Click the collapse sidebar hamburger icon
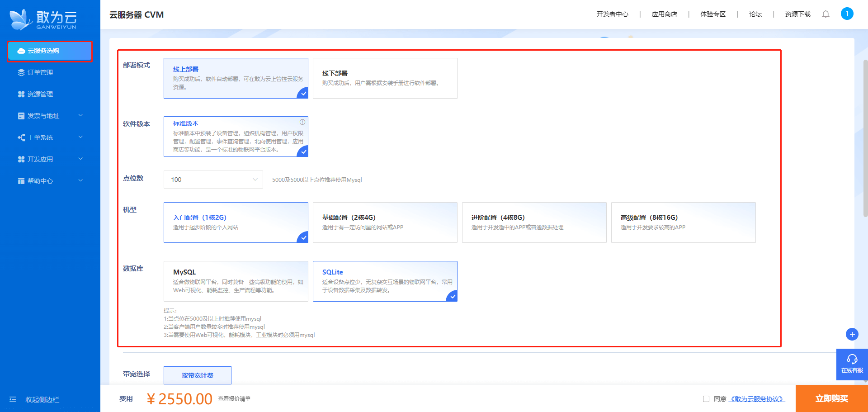The width and height of the screenshot is (868, 412). coord(13,399)
